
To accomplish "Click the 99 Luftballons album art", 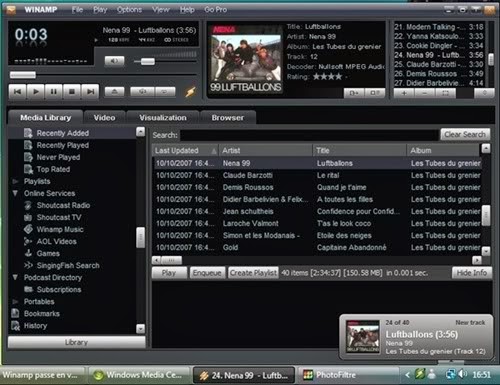I will click(246, 59).
